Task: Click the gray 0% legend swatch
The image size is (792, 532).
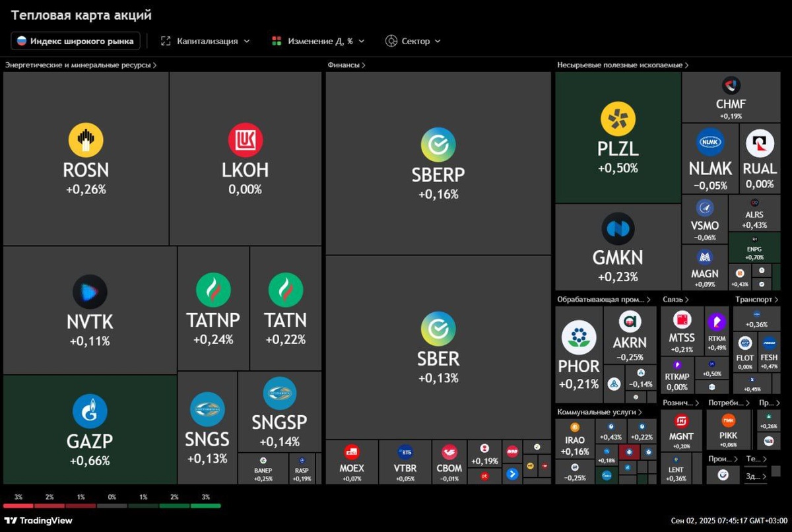Action: (x=112, y=506)
